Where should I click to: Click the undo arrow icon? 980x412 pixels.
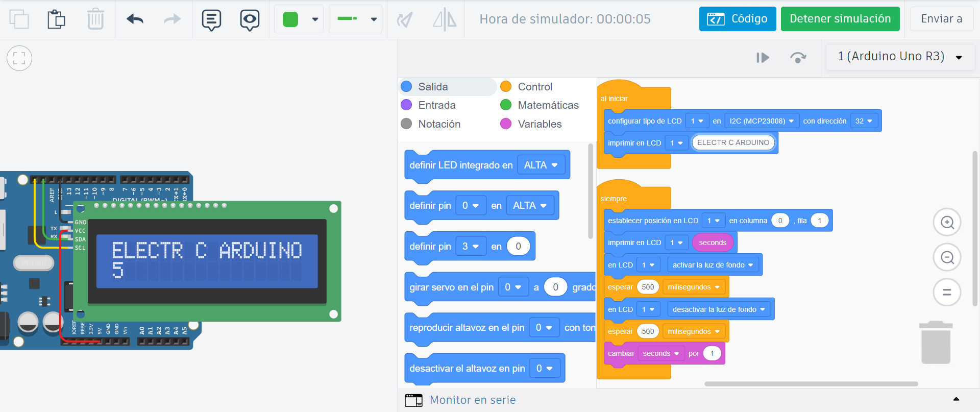pyautogui.click(x=135, y=19)
